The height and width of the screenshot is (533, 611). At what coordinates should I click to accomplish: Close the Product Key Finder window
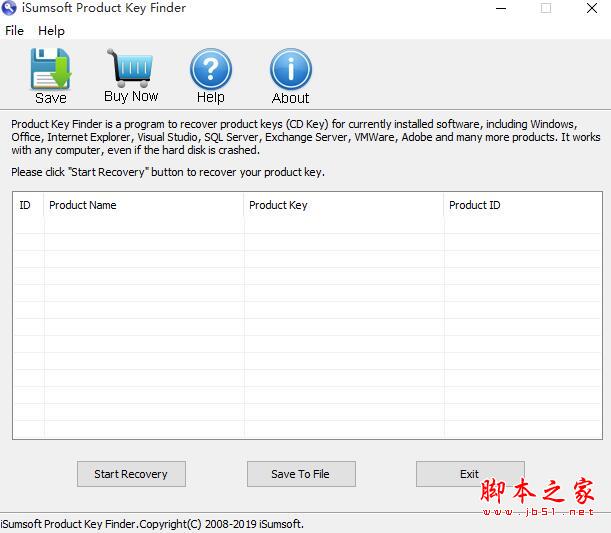coord(592,8)
